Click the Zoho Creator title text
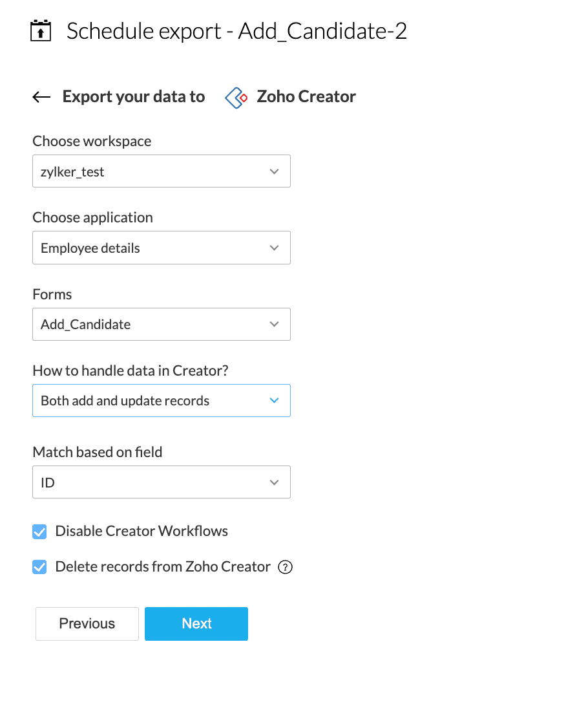 (306, 97)
